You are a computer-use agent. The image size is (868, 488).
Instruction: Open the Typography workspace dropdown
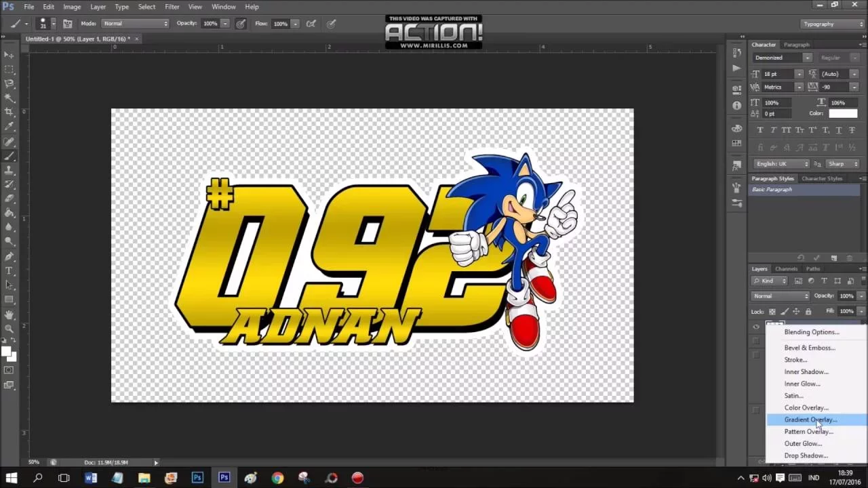click(x=832, y=24)
